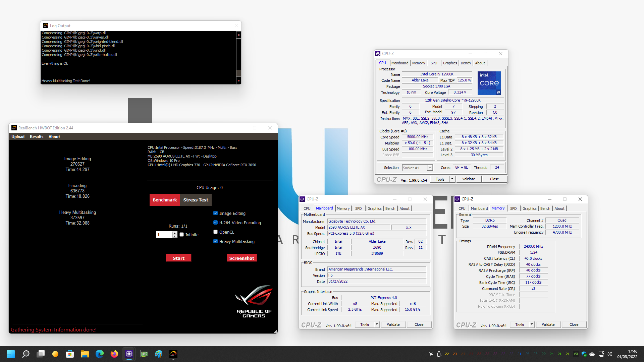This screenshot has width=644, height=362.
Task: Expand the Tools dropdown in CPU-Z Mainboard window
Action: coord(377,324)
